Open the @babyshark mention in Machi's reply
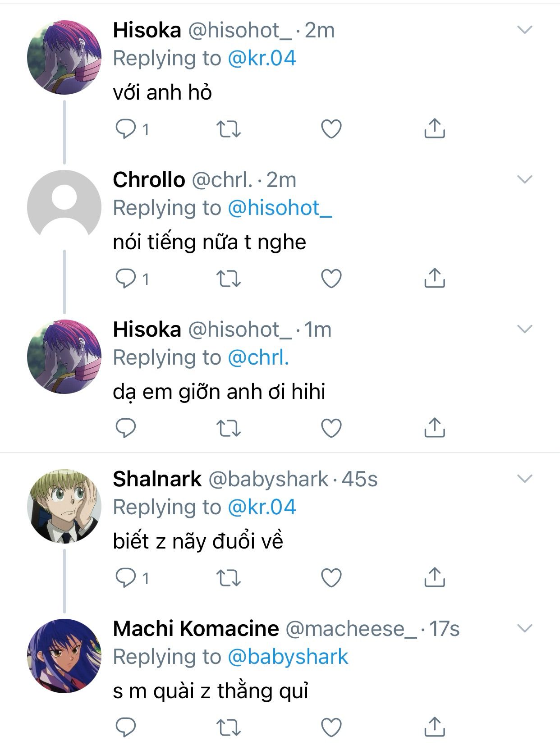Screen dimensions: 560x750 tap(288, 657)
